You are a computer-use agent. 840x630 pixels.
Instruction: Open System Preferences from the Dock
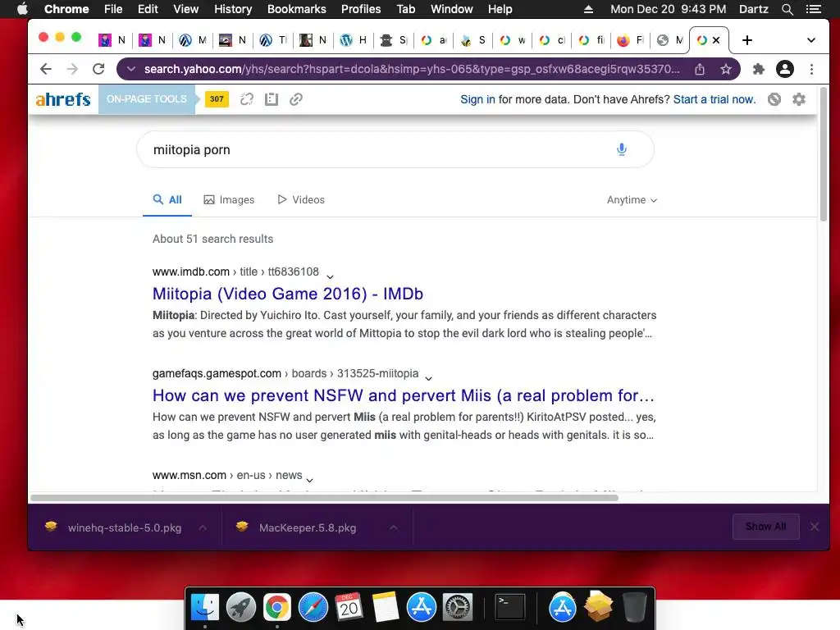tap(457, 607)
